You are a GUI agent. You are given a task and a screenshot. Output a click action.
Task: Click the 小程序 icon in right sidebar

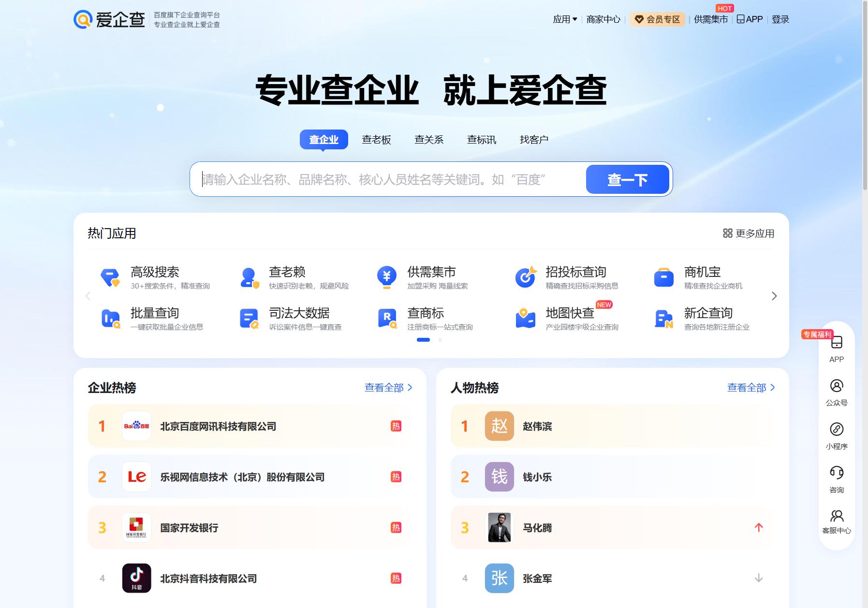[x=837, y=429]
